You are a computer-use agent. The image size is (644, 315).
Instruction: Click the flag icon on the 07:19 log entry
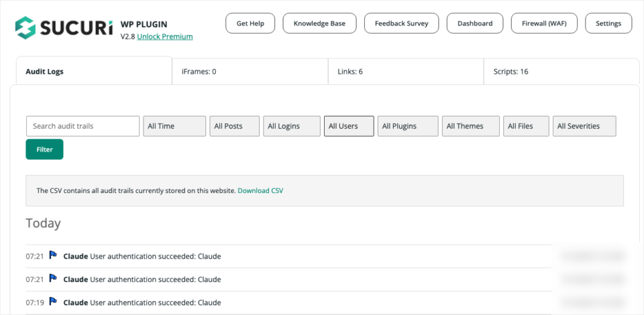(x=53, y=302)
